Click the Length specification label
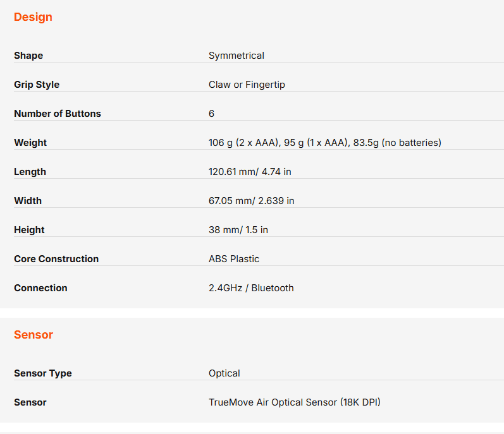Viewport: 504px width, 434px height. click(30, 172)
